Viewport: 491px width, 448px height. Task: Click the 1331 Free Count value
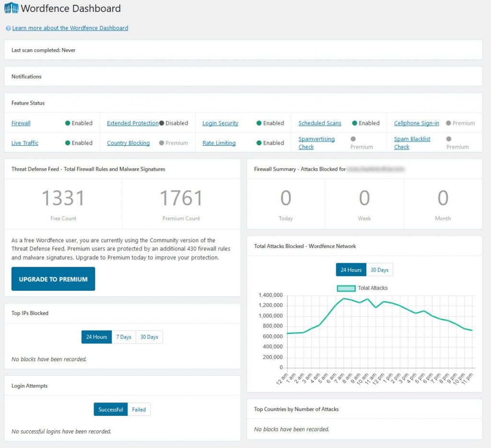[x=63, y=198]
